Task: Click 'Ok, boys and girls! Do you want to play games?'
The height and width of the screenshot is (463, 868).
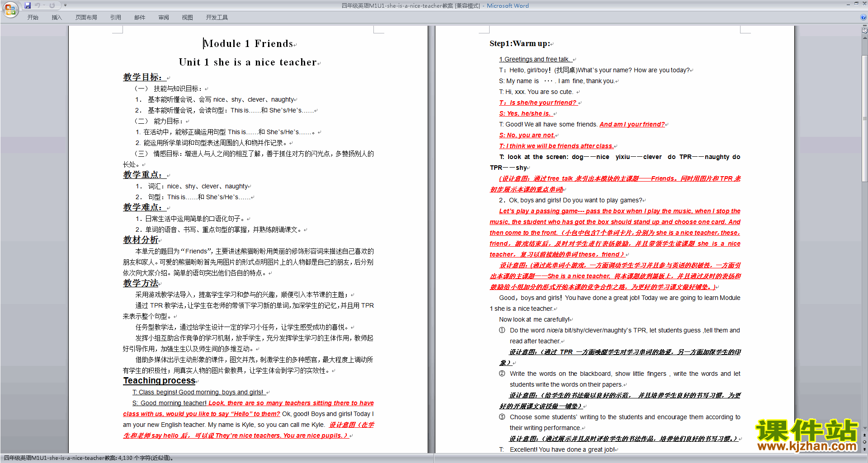Action: click(576, 200)
